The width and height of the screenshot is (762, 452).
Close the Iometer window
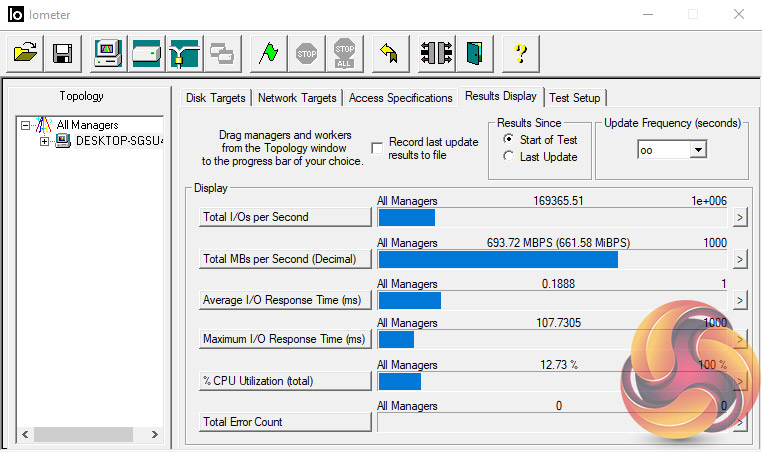click(739, 15)
